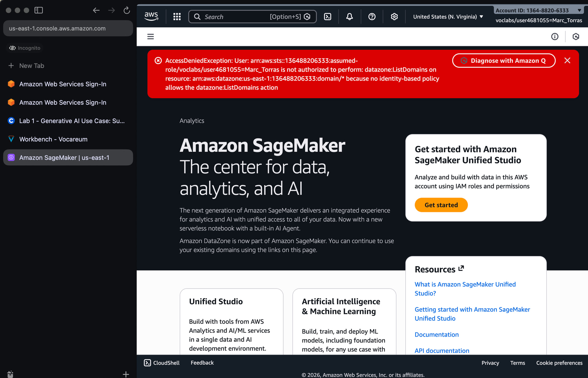Toggle the browser sidebar panel

tap(39, 10)
